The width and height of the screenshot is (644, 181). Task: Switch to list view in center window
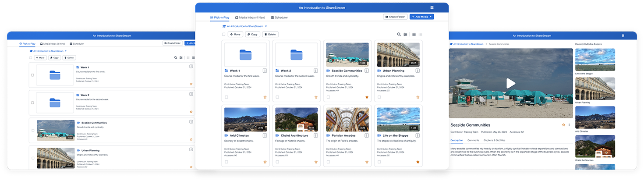pyautogui.click(x=420, y=34)
